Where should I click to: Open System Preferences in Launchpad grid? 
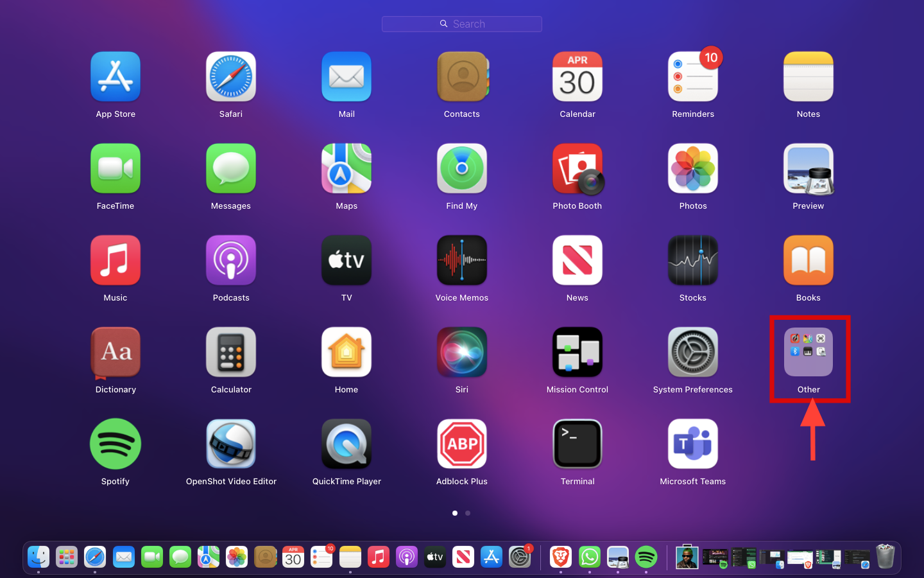tap(692, 353)
